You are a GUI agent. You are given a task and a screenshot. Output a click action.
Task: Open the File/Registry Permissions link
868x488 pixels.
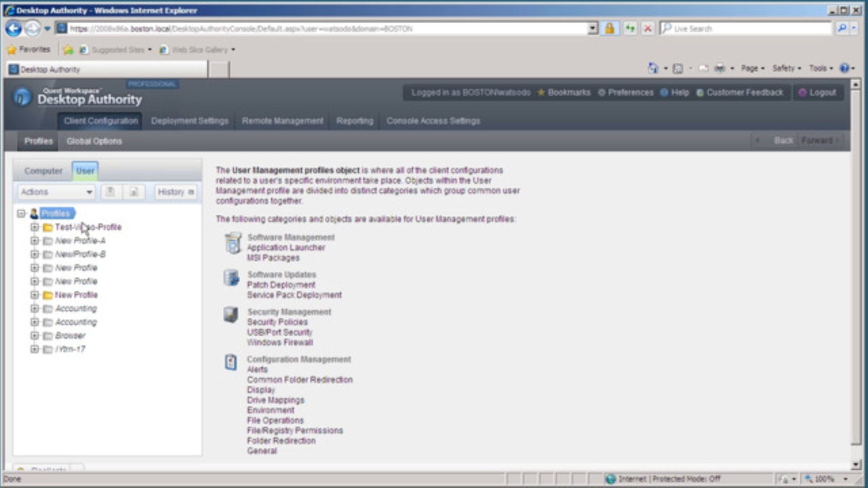click(x=295, y=431)
